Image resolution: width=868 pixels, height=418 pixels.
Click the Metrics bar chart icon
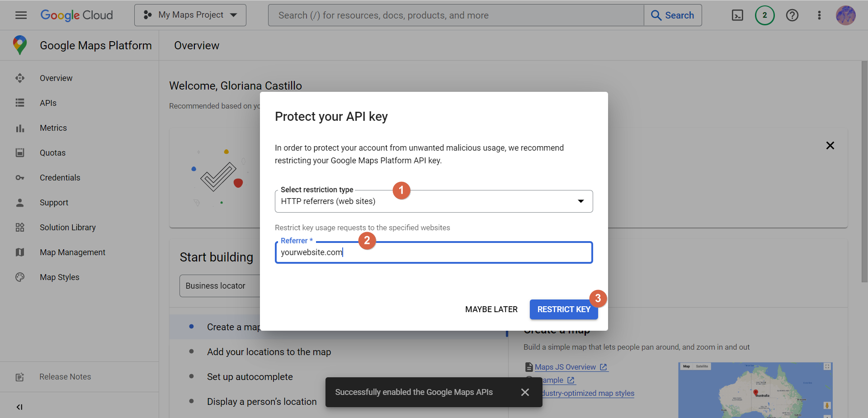tap(20, 128)
